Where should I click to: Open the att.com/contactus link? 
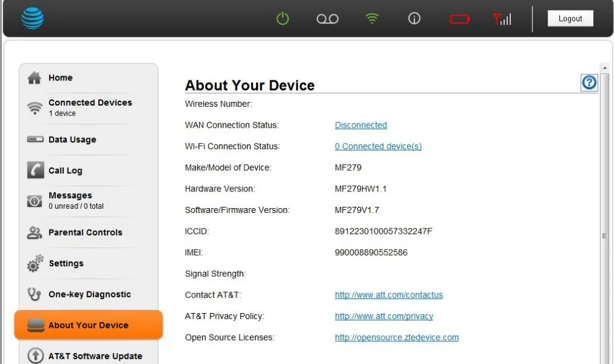389,295
